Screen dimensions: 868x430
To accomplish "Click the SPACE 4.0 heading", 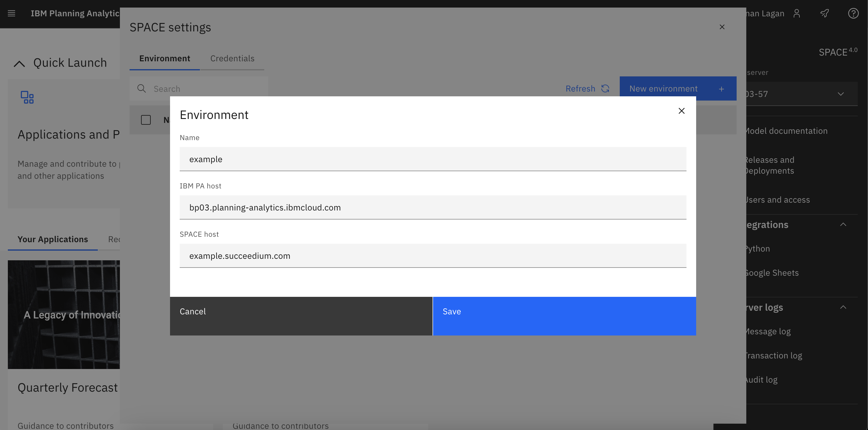I will tap(838, 52).
